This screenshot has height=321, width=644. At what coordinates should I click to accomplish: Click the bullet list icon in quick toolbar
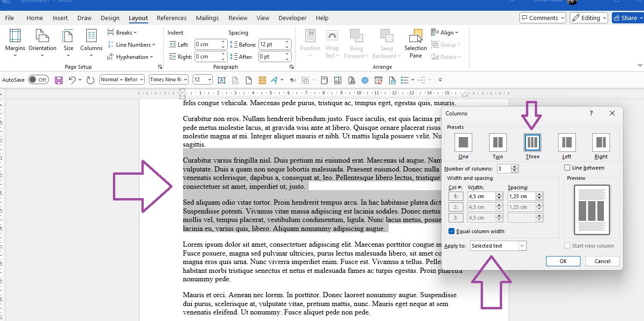pos(405,80)
